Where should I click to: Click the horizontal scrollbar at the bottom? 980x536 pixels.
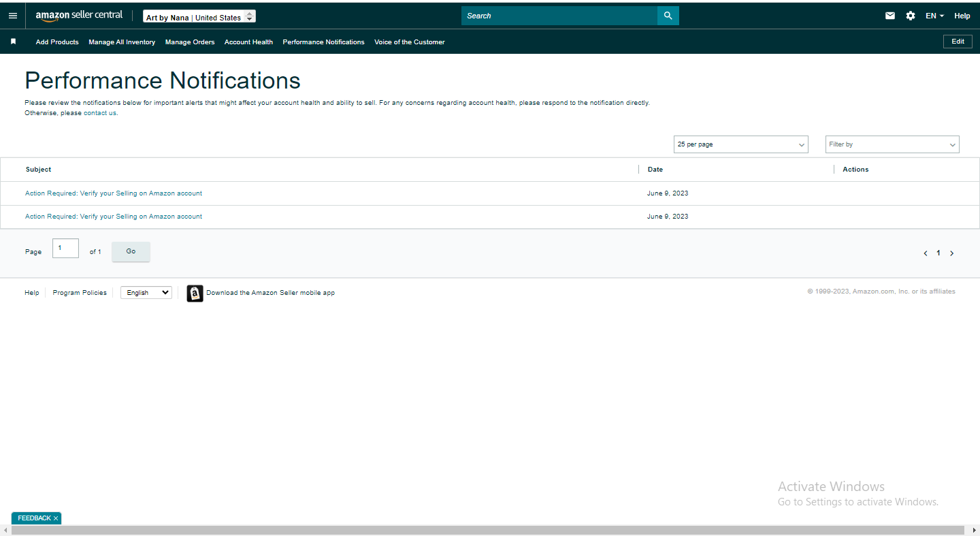click(x=488, y=530)
